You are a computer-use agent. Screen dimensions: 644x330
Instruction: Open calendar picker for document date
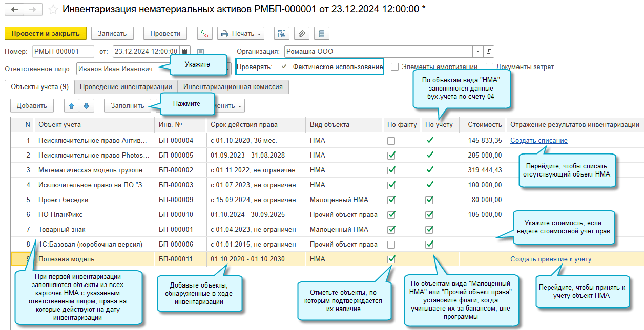(x=184, y=51)
